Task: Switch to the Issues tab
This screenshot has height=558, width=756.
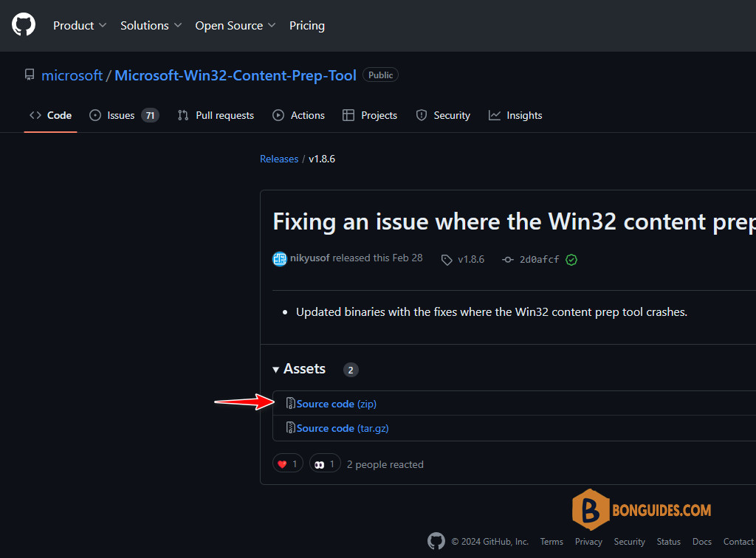Action: [x=124, y=116]
